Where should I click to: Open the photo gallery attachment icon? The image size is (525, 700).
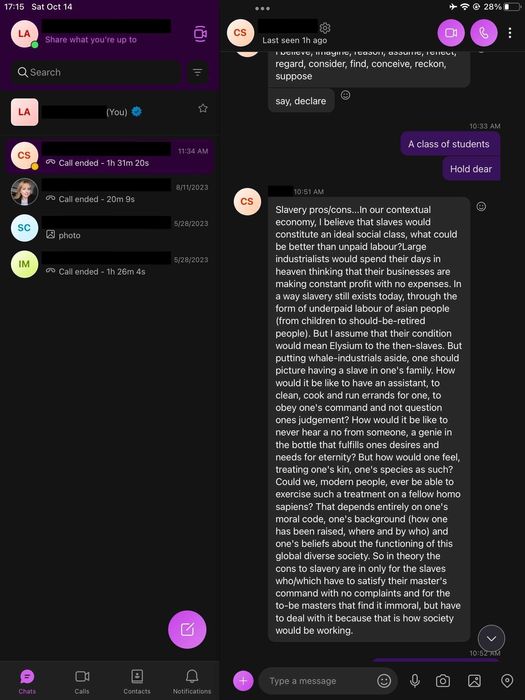(x=475, y=680)
